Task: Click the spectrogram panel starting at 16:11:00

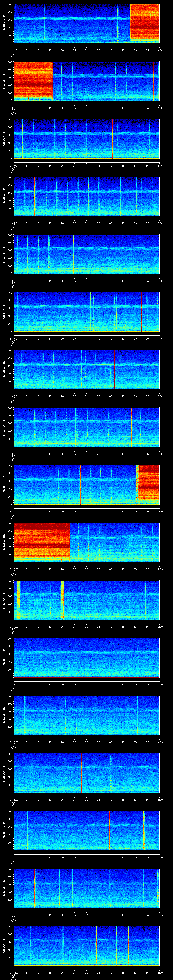Action: click(x=86, y=600)
